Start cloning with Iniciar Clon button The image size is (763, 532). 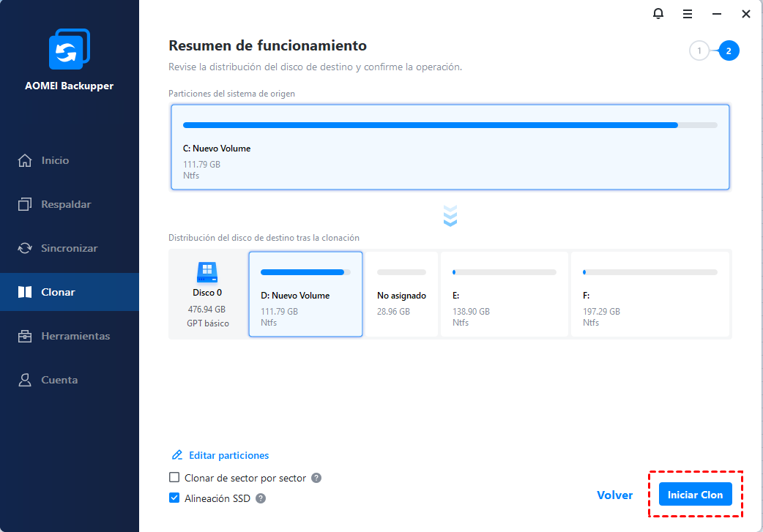click(x=696, y=495)
